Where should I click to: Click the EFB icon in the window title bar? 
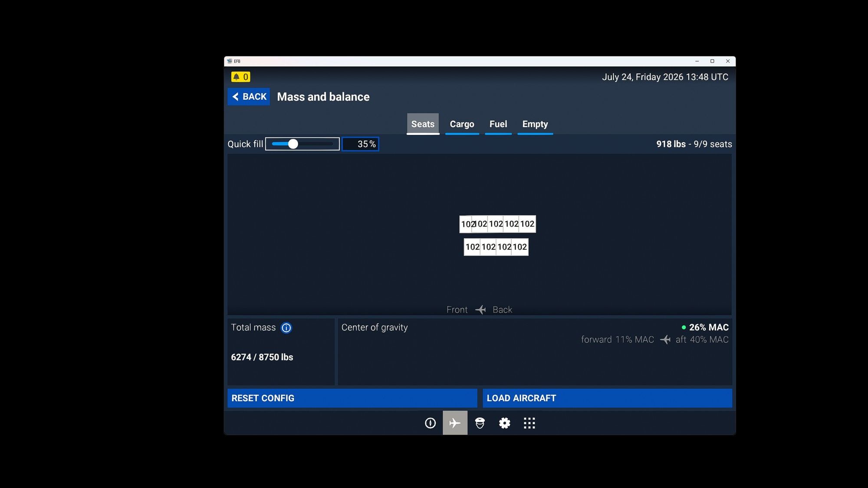[230, 61]
